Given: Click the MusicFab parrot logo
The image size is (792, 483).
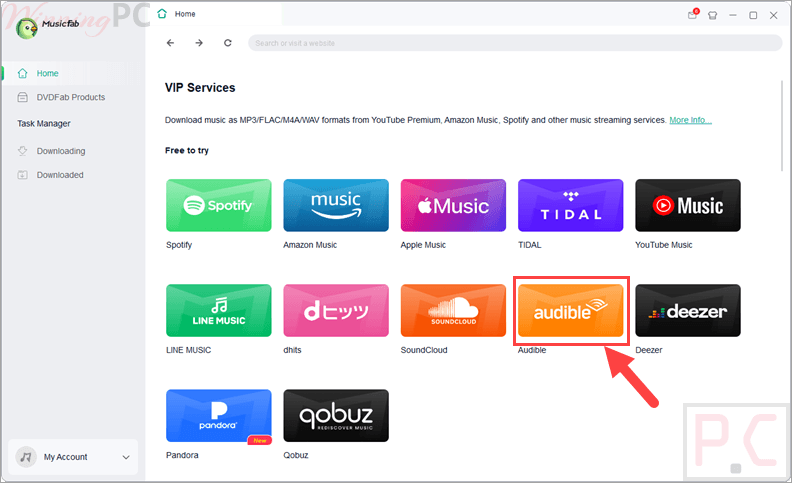Looking at the screenshot, I should pos(26,28).
